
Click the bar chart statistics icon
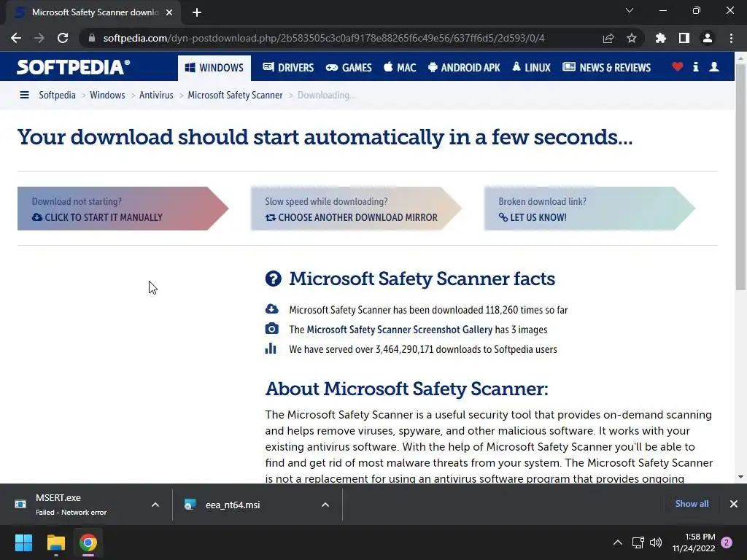(271, 348)
